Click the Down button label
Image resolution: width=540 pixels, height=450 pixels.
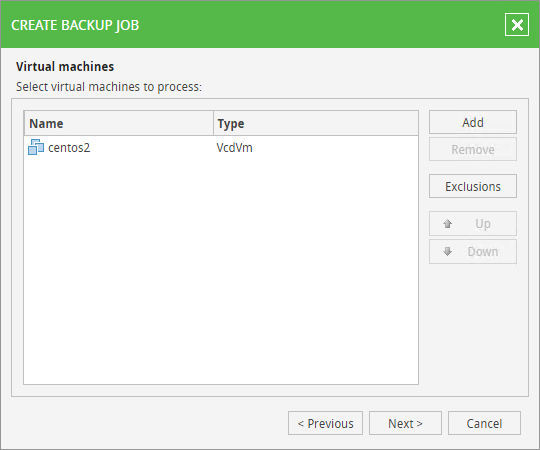(483, 252)
